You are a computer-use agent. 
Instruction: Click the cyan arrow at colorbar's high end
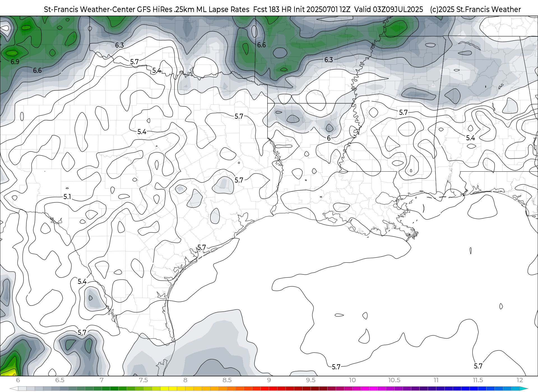click(x=524, y=389)
